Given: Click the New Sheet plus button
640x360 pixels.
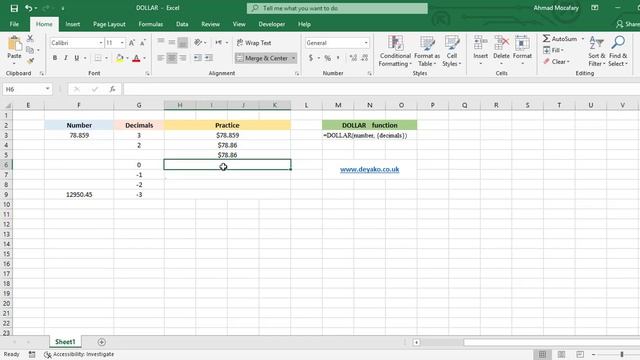Looking at the screenshot, I should tap(102, 342).
